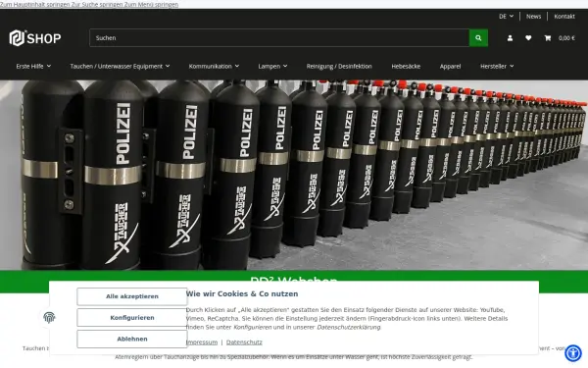Click the 0,00 € cart total
Viewport: 588px width, 368px height.
pos(566,38)
